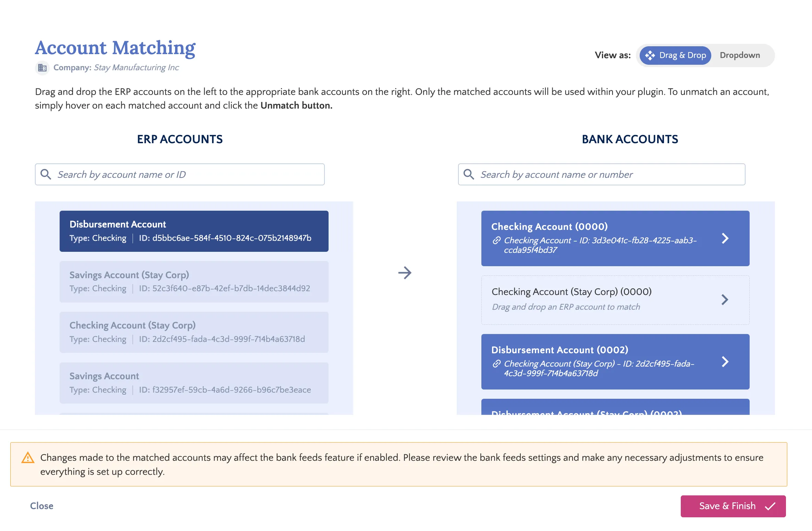Switch view to Dropdown
812x531 pixels.
pyautogui.click(x=740, y=55)
